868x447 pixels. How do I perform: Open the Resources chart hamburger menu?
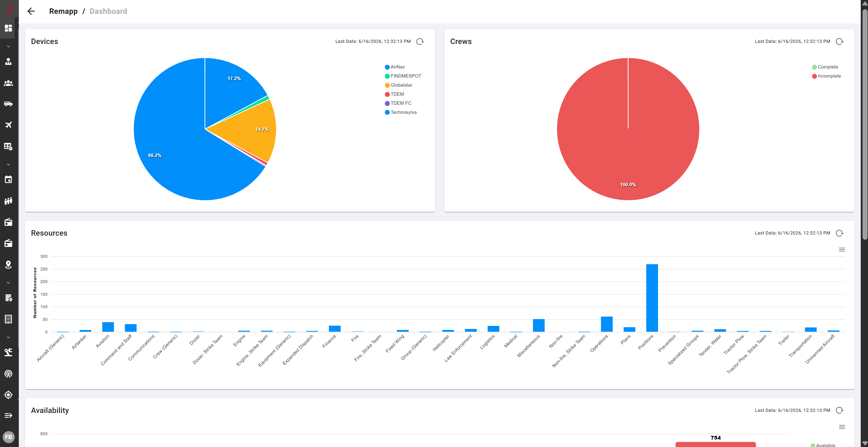[842, 249]
